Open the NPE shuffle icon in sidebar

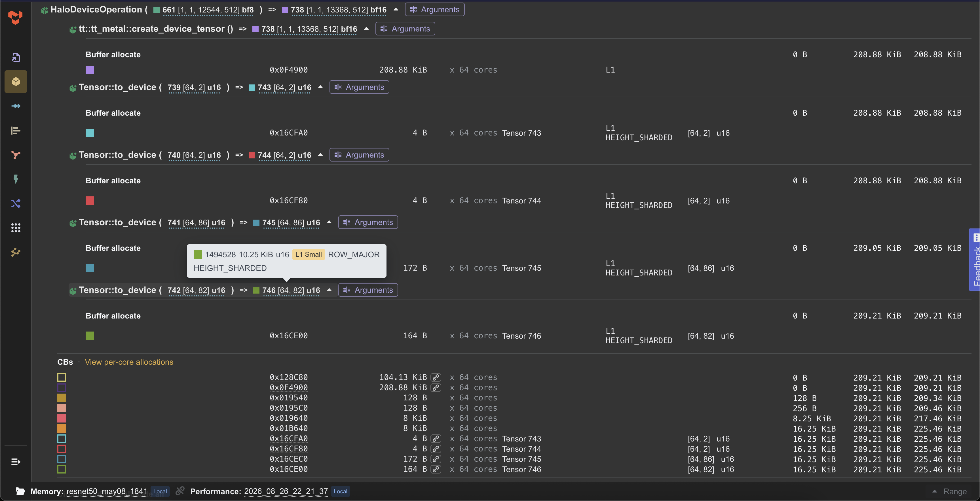[16, 203]
